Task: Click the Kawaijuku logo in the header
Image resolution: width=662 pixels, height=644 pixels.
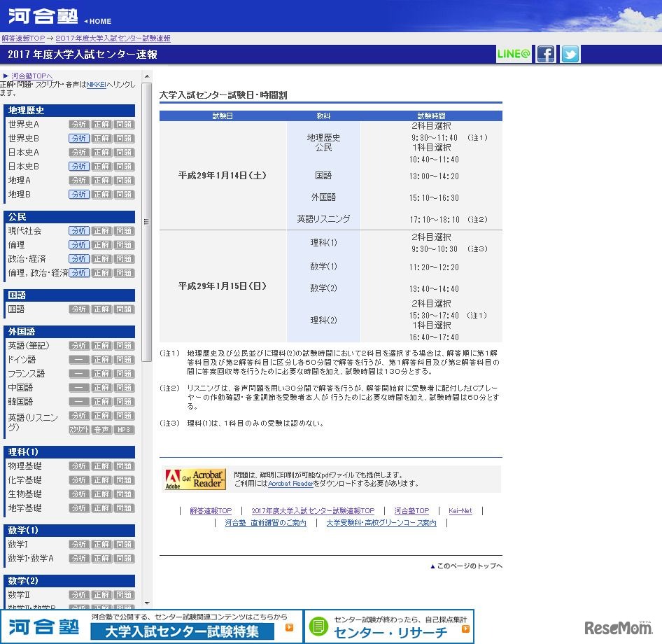Action: pyautogui.click(x=43, y=16)
